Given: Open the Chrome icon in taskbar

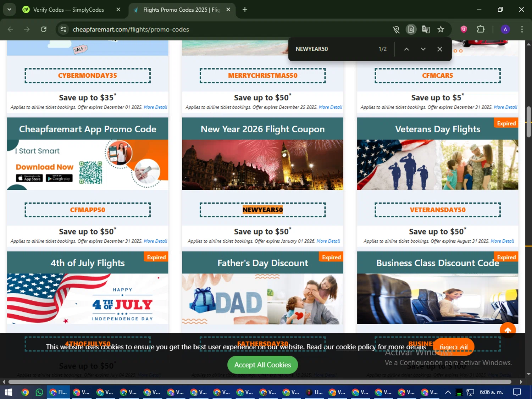Looking at the screenshot, I should 25,392.
